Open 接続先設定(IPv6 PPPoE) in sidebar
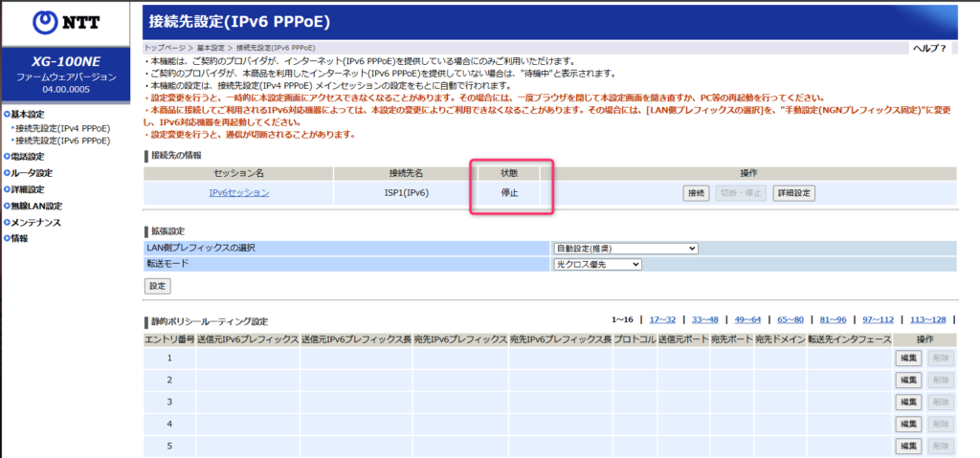 click(62, 141)
